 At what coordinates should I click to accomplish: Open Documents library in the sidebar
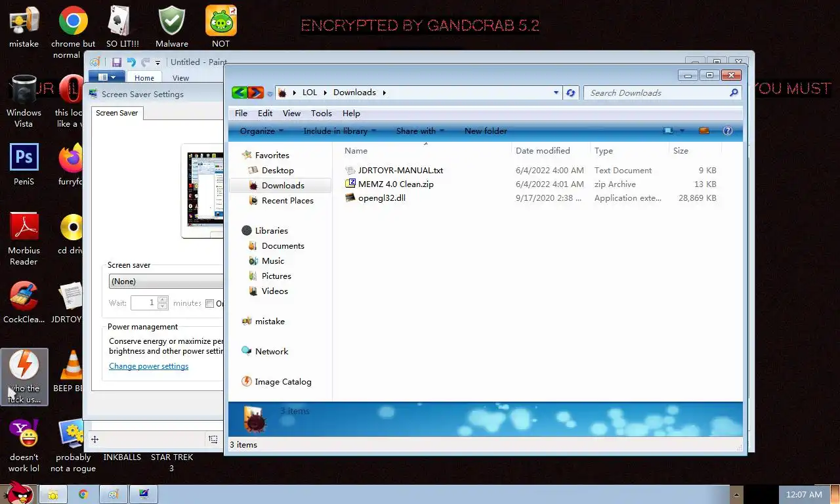[283, 245]
